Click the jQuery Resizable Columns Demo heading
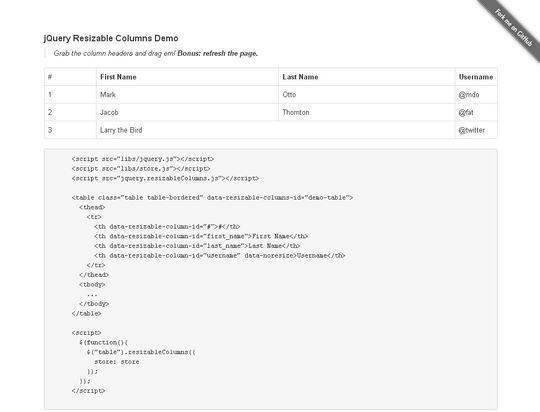The width and height of the screenshot is (540, 412). pos(111,38)
